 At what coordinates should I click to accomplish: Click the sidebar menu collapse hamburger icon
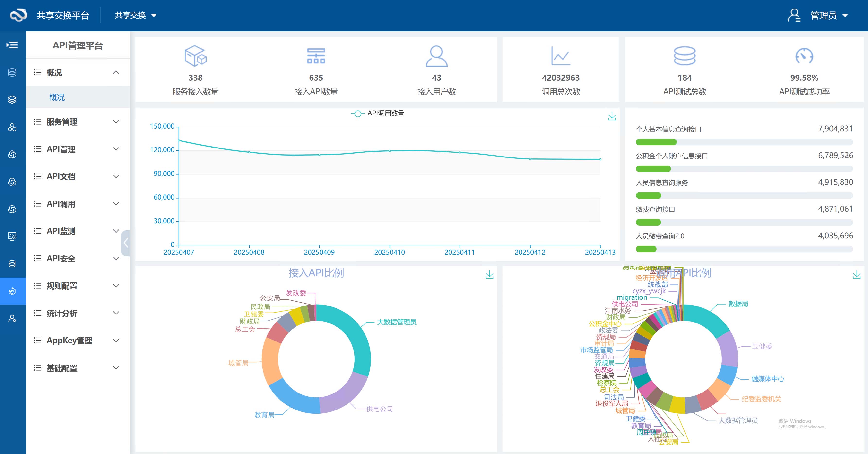(12, 45)
